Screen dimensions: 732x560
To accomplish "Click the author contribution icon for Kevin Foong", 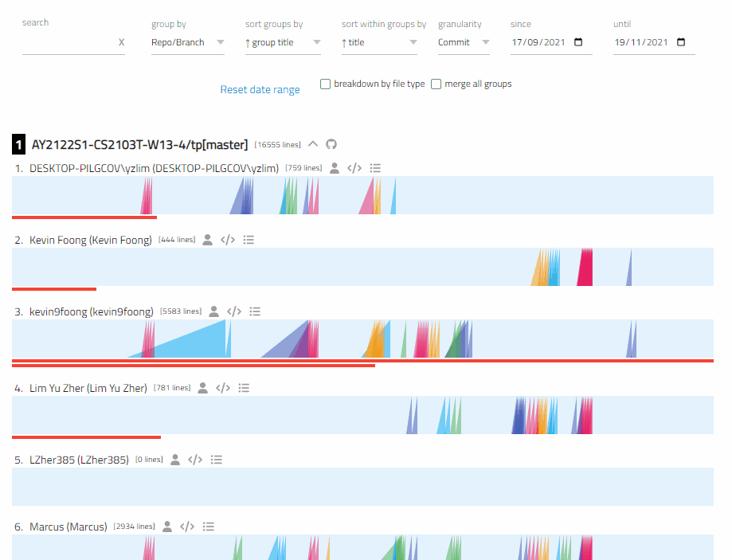I will (207, 239).
